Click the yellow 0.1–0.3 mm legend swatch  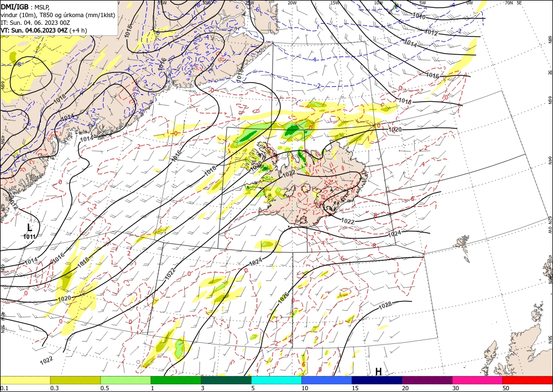(25, 380)
